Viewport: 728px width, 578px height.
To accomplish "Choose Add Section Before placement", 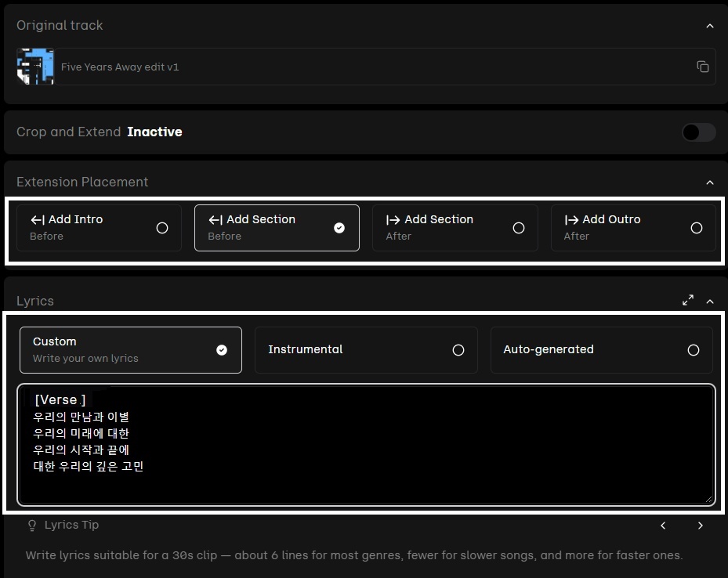I will 276,228.
